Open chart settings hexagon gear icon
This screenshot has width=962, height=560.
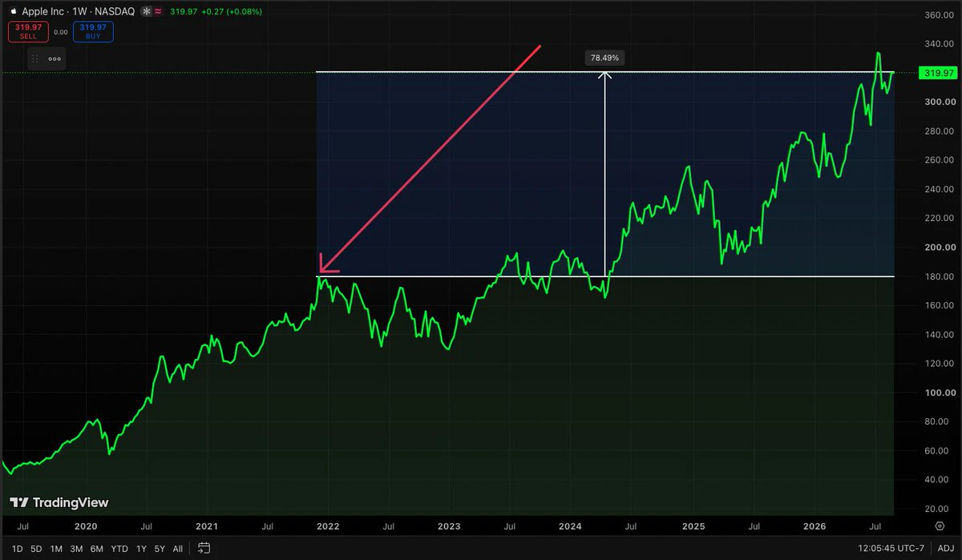940,526
